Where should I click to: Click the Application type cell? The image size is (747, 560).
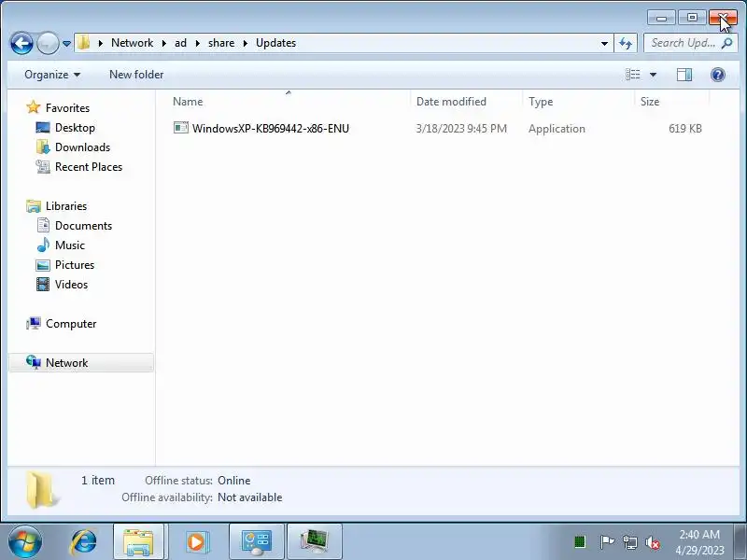tap(557, 129)
